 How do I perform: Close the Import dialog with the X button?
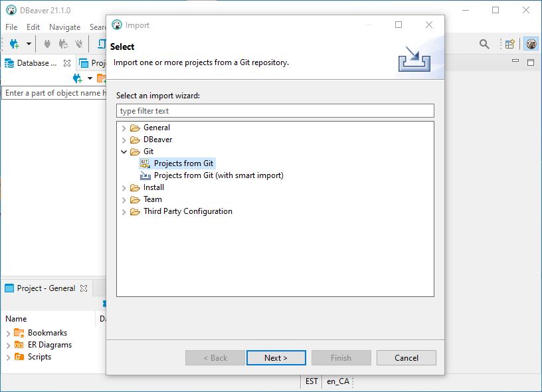click(x=429, y=25)
